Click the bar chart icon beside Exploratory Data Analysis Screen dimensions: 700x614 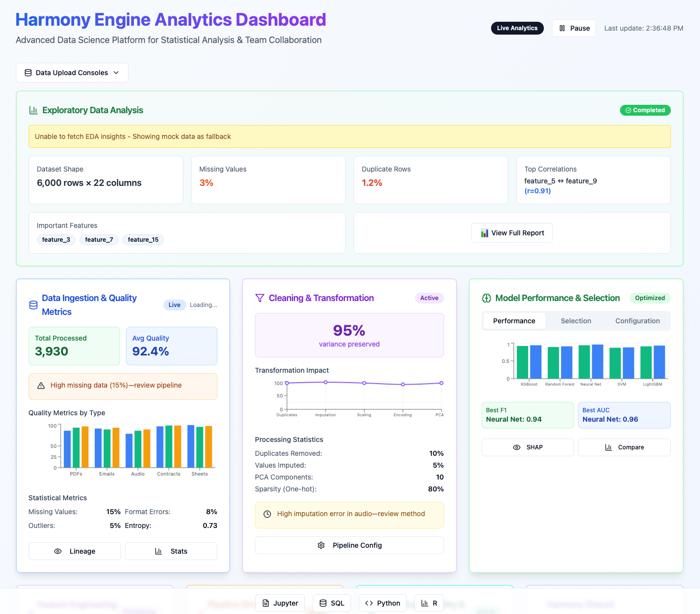point(34,110)
